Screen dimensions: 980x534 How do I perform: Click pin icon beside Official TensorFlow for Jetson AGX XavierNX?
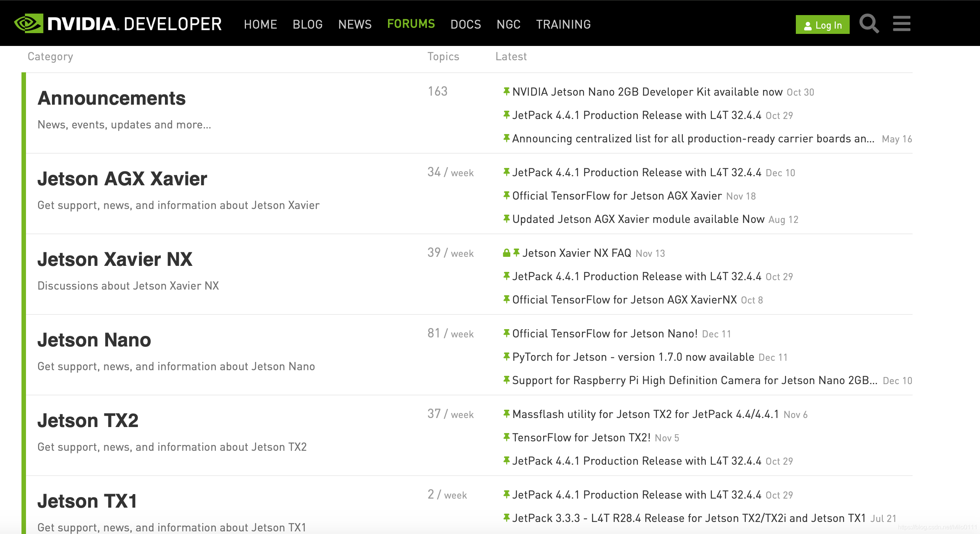click(x=506, y=299)
